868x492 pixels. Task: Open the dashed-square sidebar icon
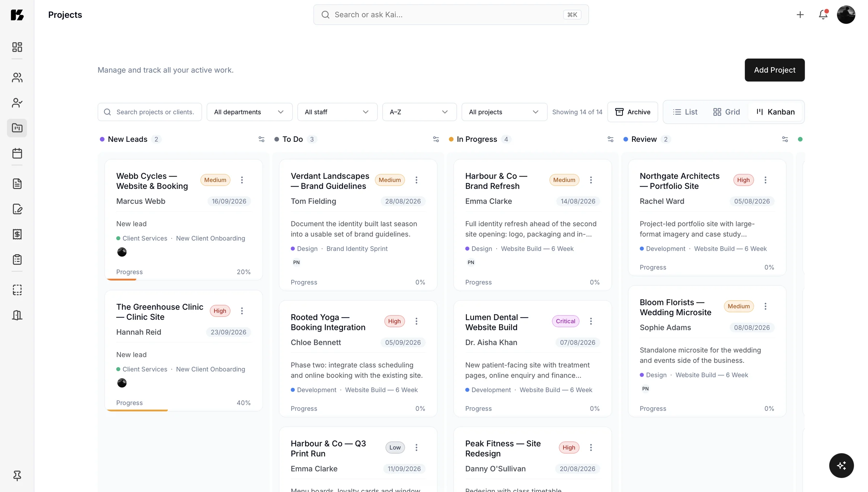(17, 290)
